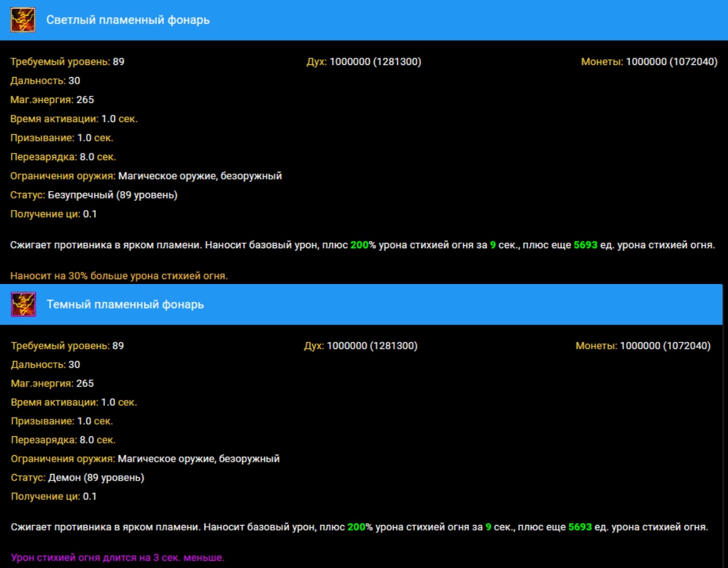The height and width of the screenshot is (568, 728).
Task: Click green 5693 damage value in Светлый description
Action: click(x=585, y=246)
